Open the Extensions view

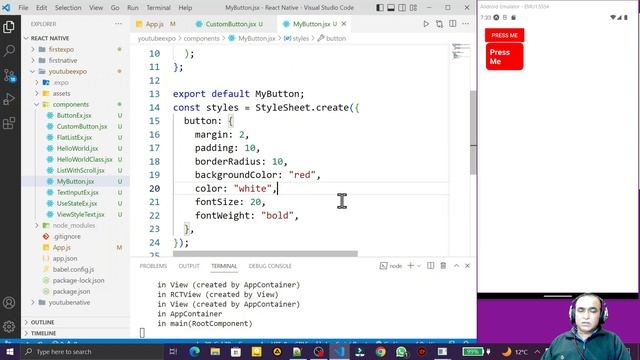pyautogui.click(x=9, y=123)
